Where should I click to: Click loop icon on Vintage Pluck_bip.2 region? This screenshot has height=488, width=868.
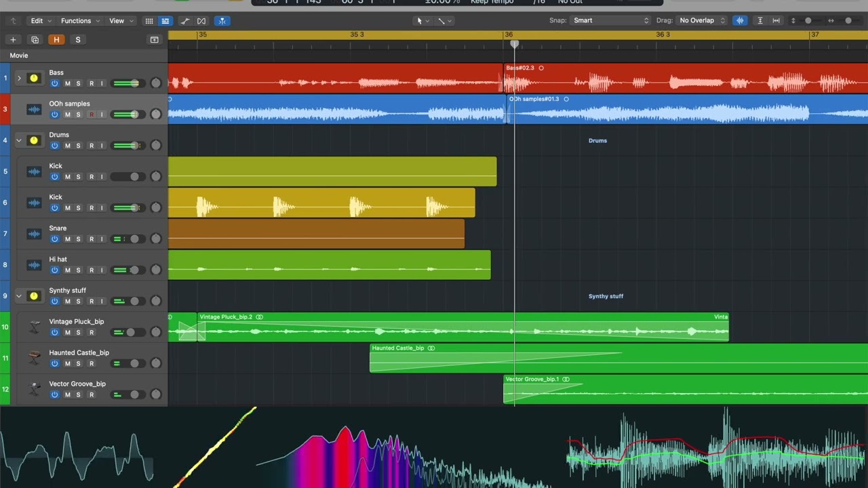(x=259, y=317)
